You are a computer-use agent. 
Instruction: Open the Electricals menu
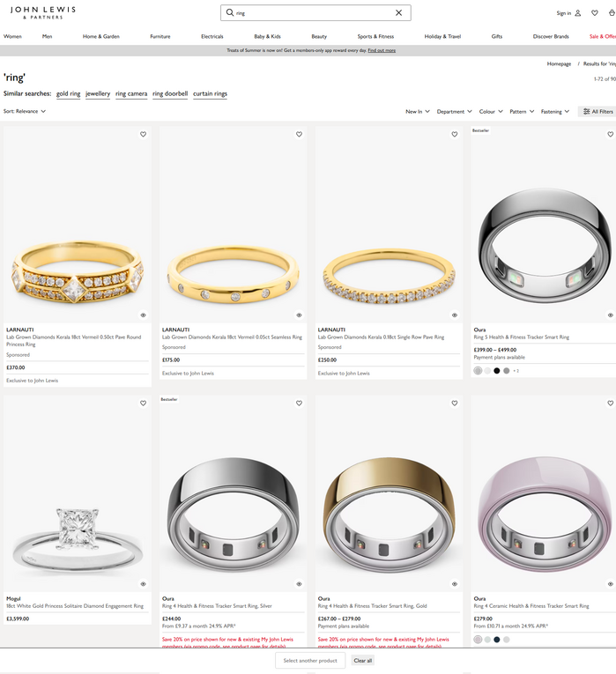tap(212, 36)
